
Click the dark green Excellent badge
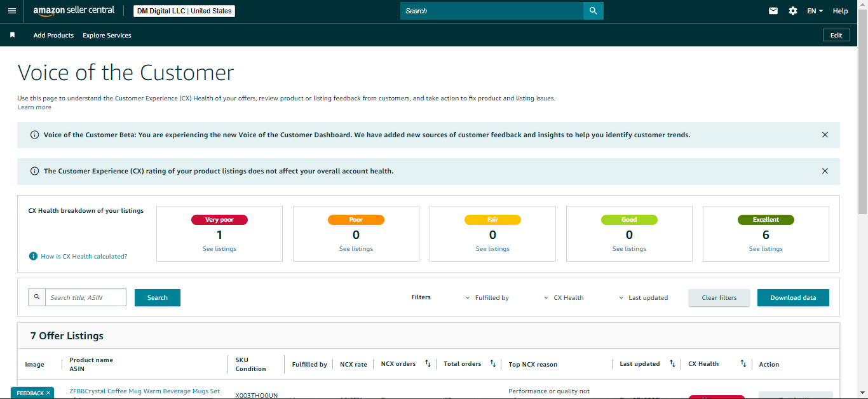click(766, 220)
